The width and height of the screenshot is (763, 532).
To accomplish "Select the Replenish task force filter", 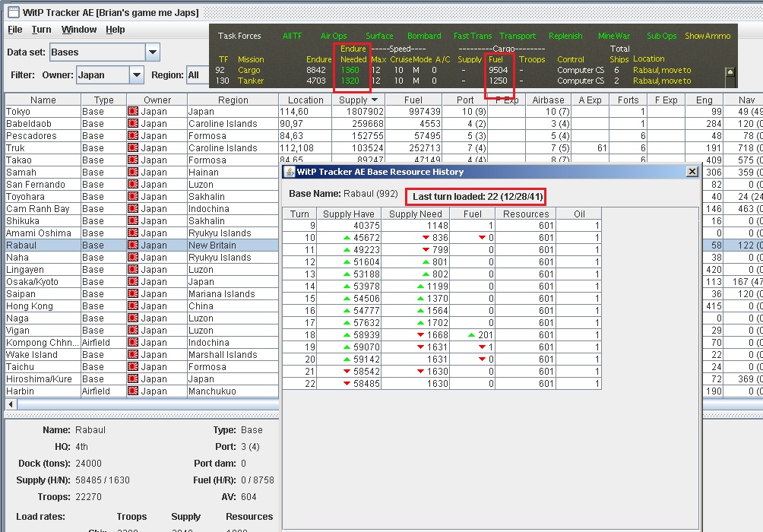I will click(565, 36).
